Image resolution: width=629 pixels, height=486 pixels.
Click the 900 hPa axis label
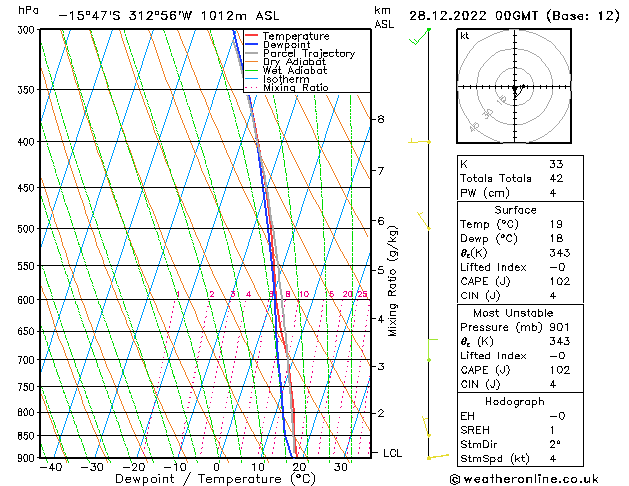[x=28, y=458]
